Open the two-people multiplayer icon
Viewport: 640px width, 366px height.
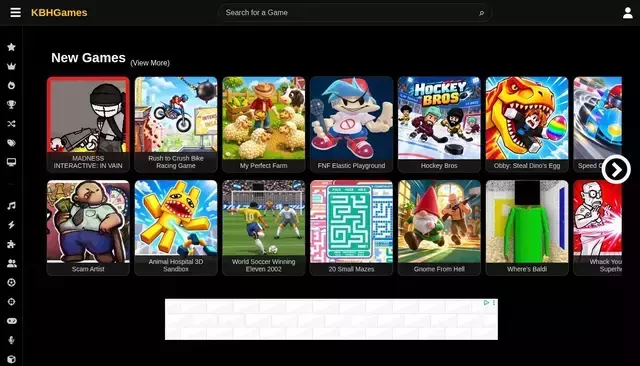coord(11,263)
